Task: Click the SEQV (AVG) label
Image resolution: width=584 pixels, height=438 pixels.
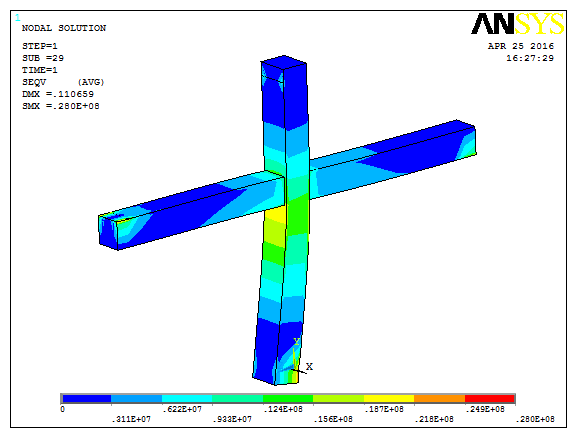Action: (63, 82)
